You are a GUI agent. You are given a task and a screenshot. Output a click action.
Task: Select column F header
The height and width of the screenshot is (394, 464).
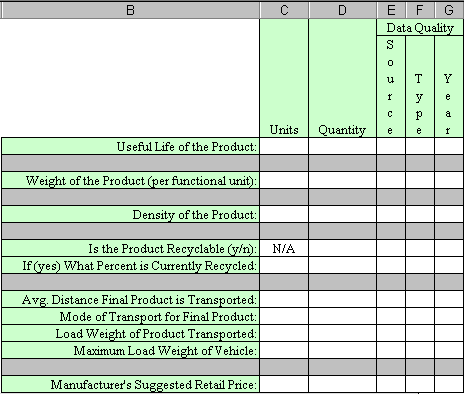[420, 10]
